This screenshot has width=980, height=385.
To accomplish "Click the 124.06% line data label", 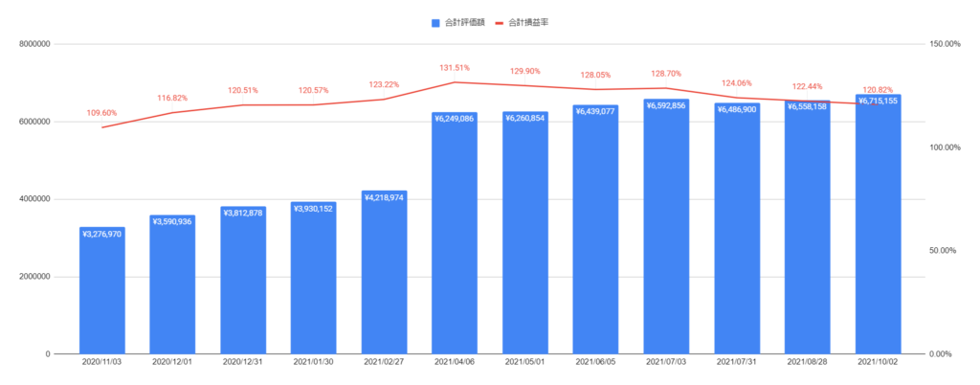I will 737,83.
